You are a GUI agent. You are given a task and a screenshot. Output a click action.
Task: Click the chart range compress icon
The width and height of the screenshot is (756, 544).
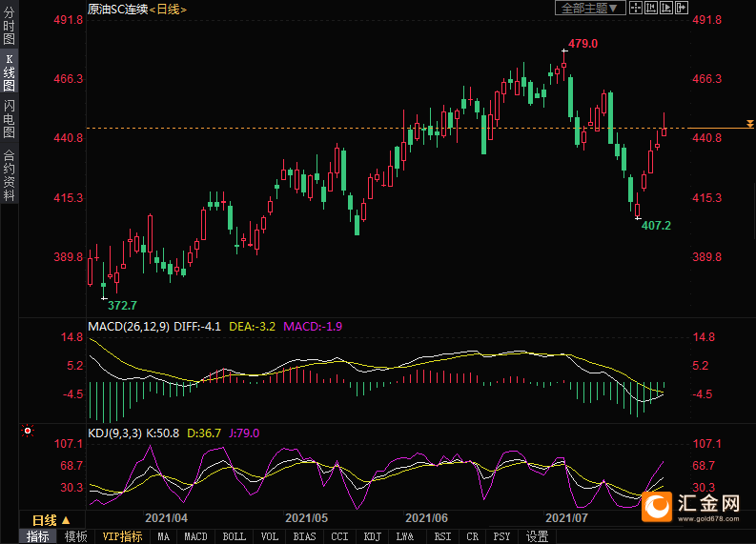[651, 8]
